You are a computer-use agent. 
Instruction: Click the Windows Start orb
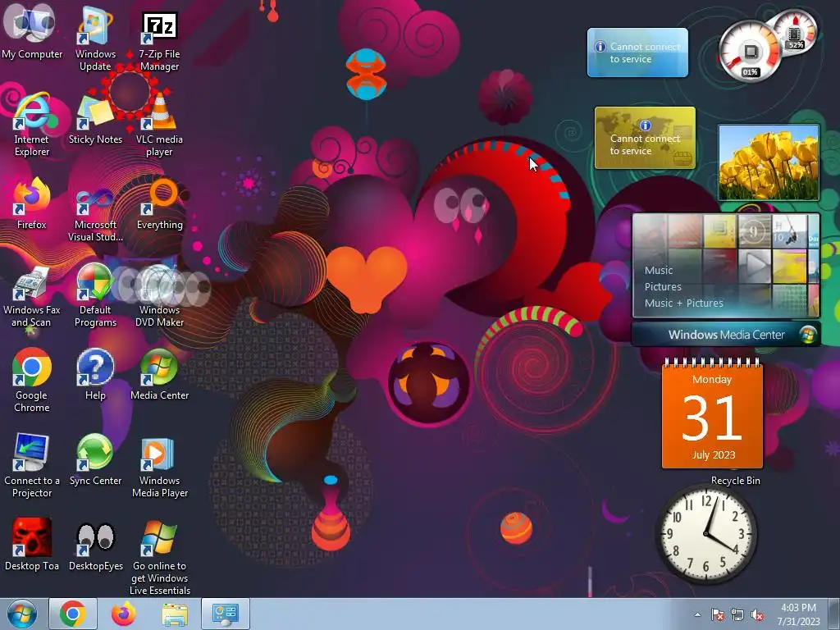click(22, 614)
